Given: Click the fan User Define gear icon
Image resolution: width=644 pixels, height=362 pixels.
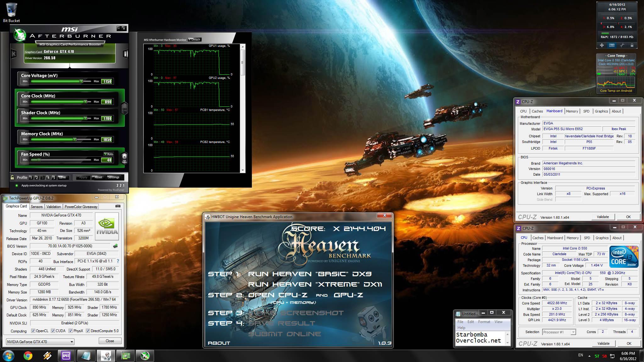Looking at the screenshot, I should point(124,158).
